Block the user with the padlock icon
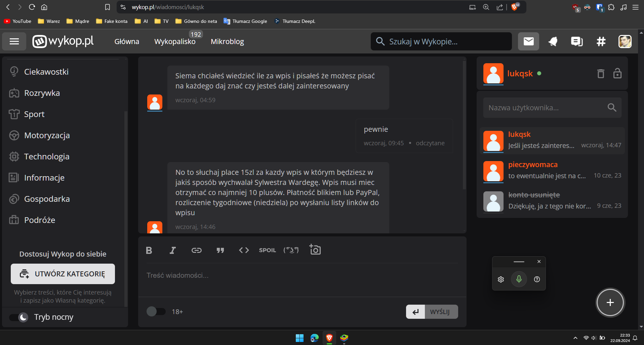 click(617, 73)
